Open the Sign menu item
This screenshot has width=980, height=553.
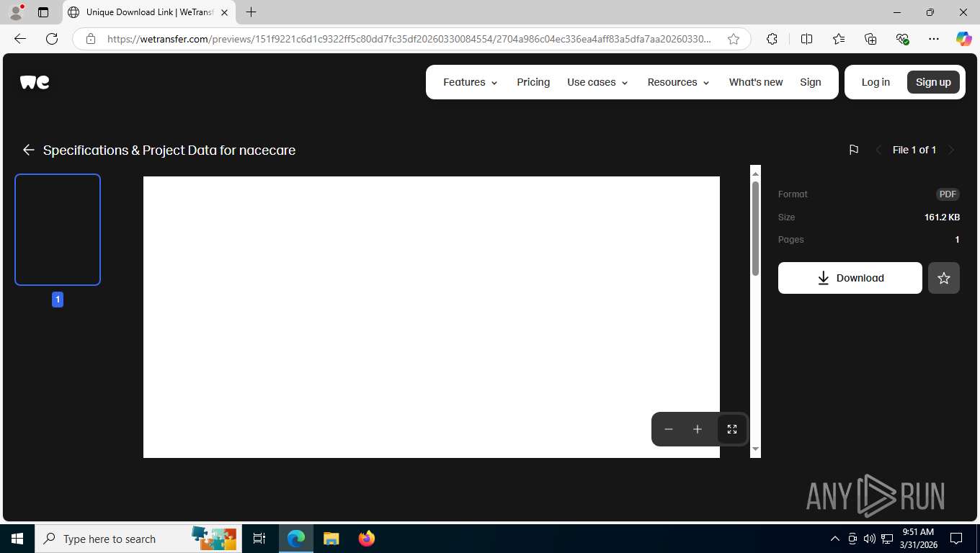click(x=811, y=82)
